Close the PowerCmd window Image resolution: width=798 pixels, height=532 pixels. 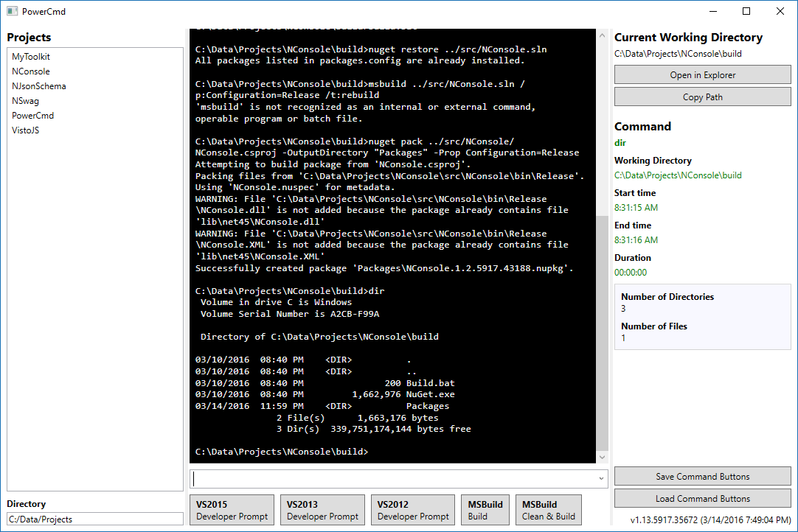780,11
